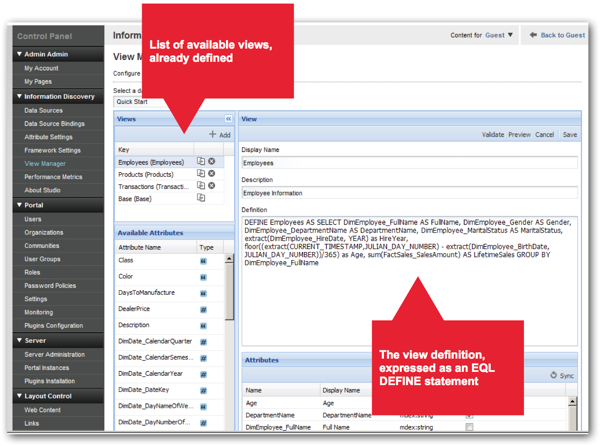Screen dimensions: 600x446
Task: Copy the Transactions view
Action: 201,186
